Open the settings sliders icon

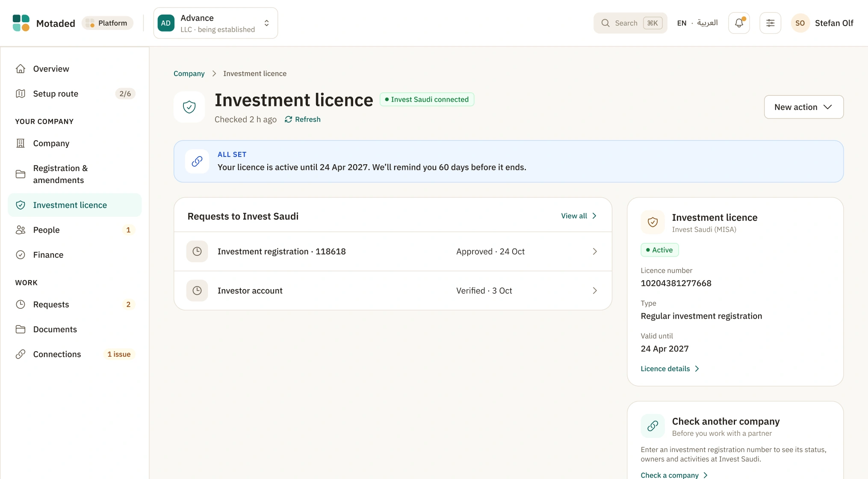click(x=770, y=23)
